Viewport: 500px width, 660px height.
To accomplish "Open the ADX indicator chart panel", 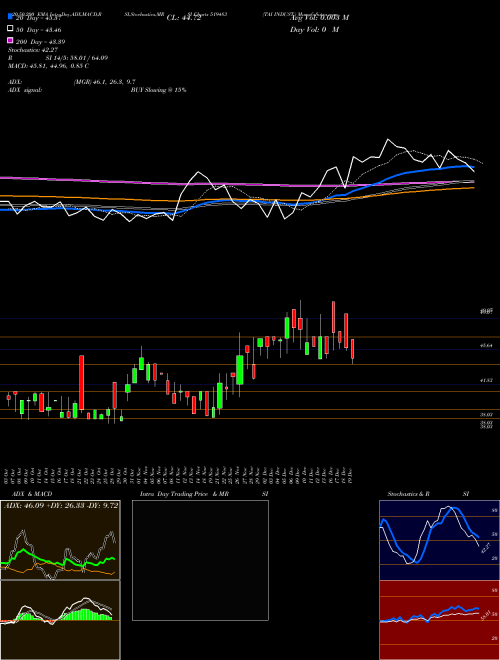I will [x=60, y=540].
